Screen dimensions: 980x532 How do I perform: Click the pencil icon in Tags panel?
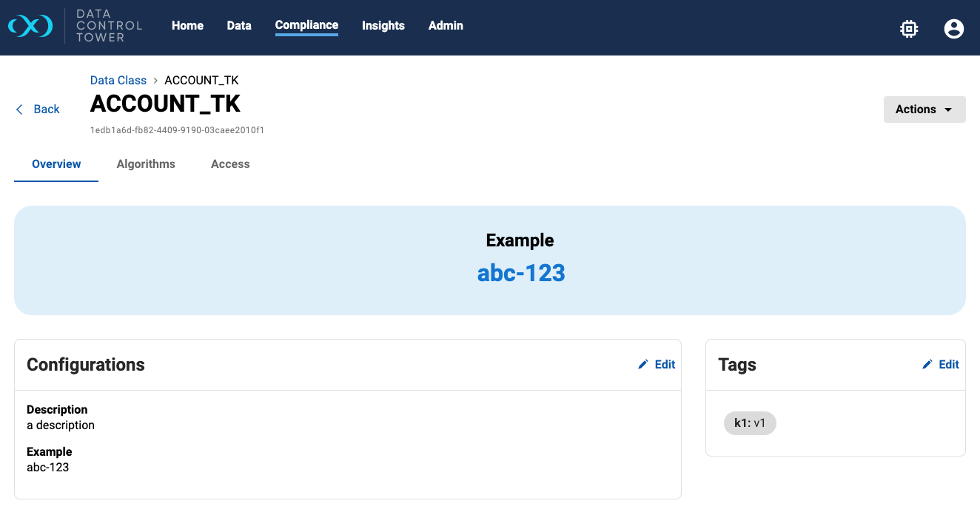coord(927,364)
